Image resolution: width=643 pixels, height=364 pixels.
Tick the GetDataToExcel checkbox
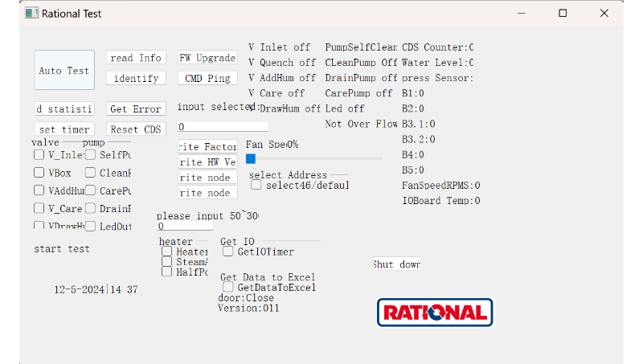(x=228, y=287)
